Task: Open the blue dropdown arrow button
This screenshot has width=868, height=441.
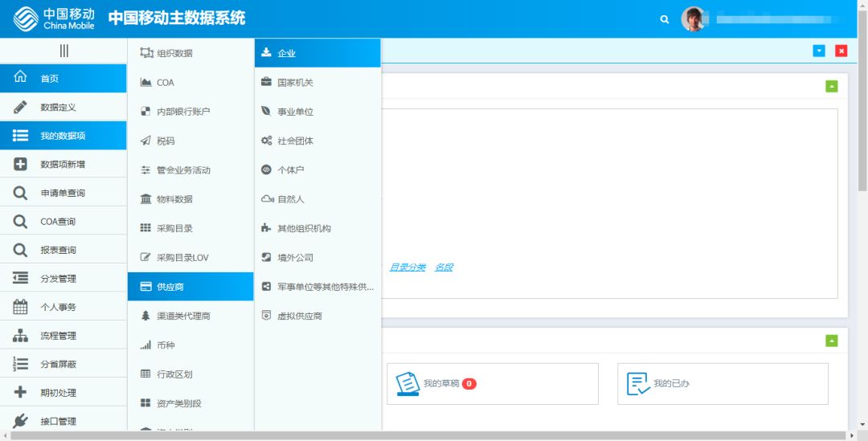Action: (x=819, y=51)
